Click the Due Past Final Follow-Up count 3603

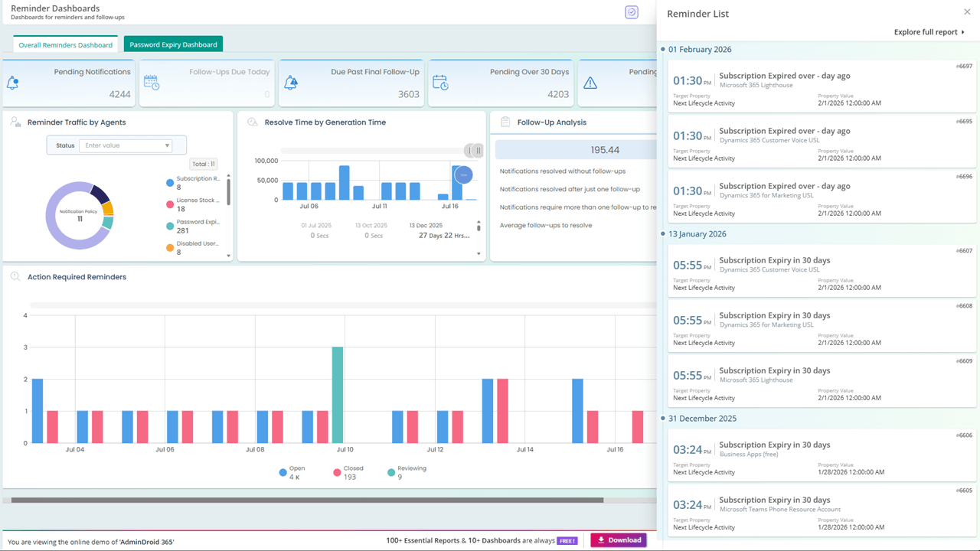point(409,94)
